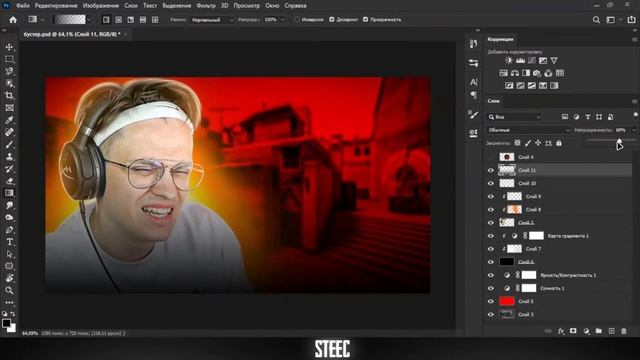Toggle the Прозрачность checkbox
Screen dimensions: 640x360
point(365,20)
